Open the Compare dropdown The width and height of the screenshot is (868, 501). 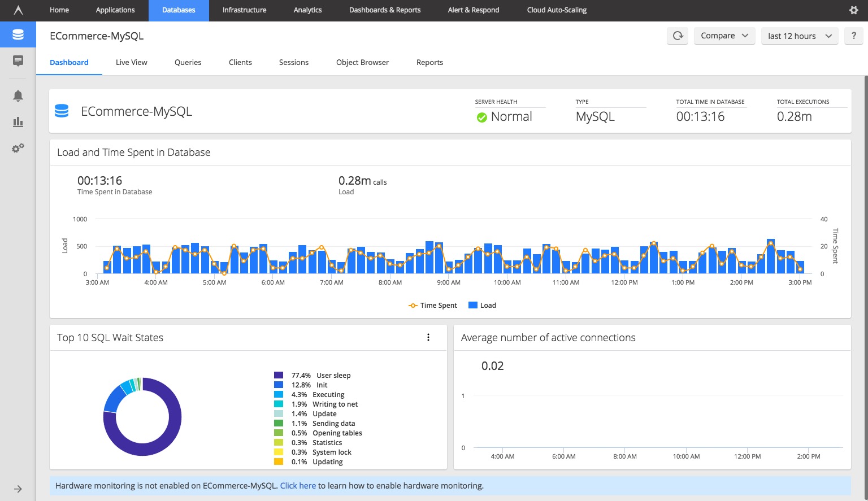pyautogui.click(x=724, y=36)
